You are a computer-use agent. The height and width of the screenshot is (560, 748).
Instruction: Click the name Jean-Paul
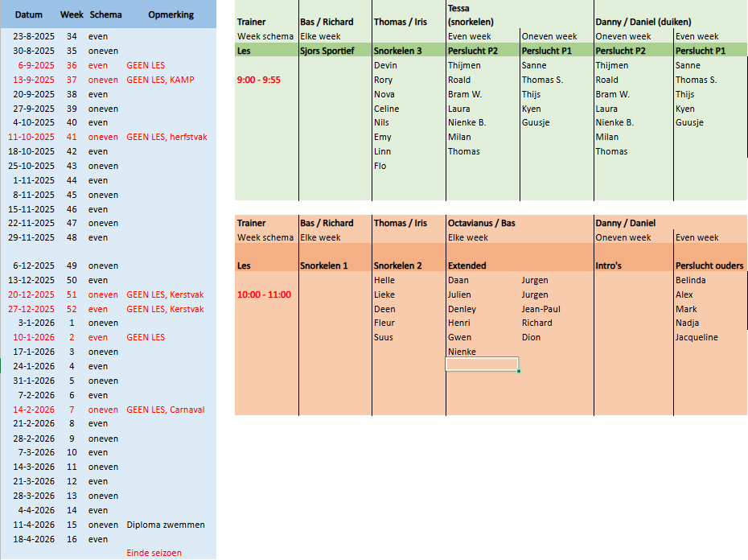[x=541, y=309]
